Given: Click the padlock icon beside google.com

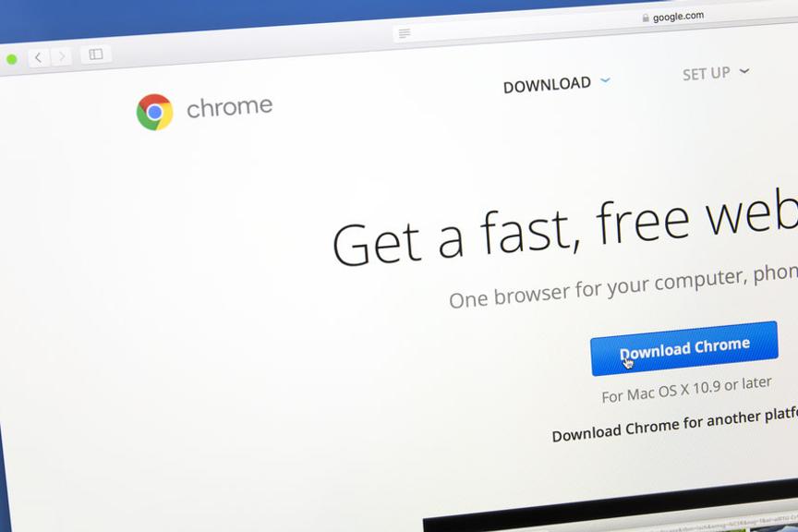Looking at the screenshot, I should click(646, 18).
